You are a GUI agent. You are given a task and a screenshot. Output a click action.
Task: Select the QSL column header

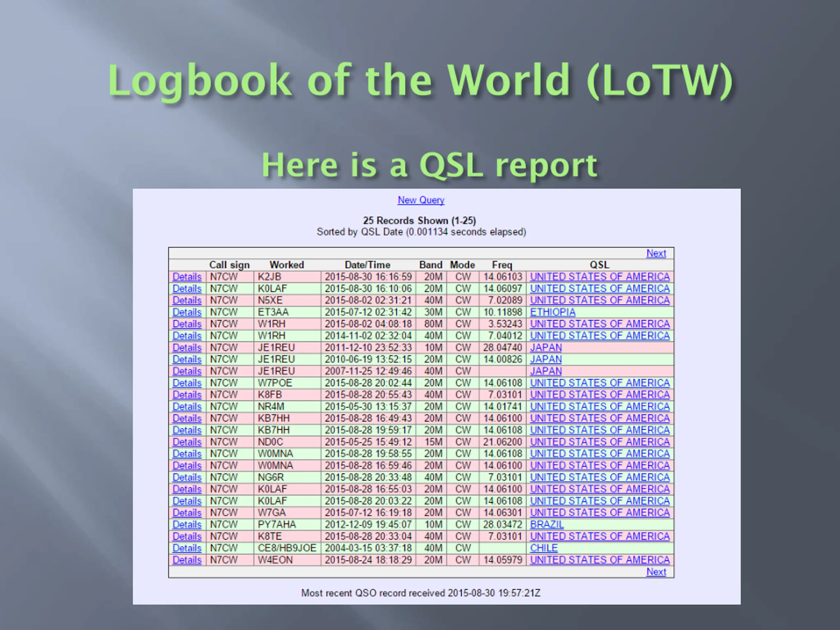599,265
